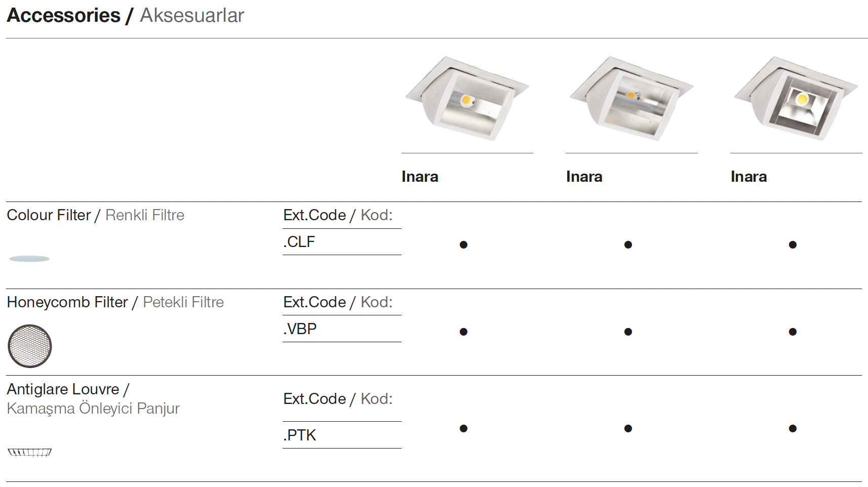This screenshot has height=487, width=868.
Task: Click the Inara label under the first fixture
Action: click(420, 177)
